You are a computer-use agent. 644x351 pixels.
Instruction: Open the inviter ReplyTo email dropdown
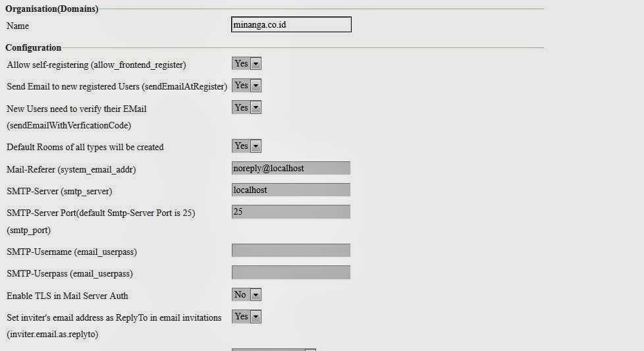(247, 317)
